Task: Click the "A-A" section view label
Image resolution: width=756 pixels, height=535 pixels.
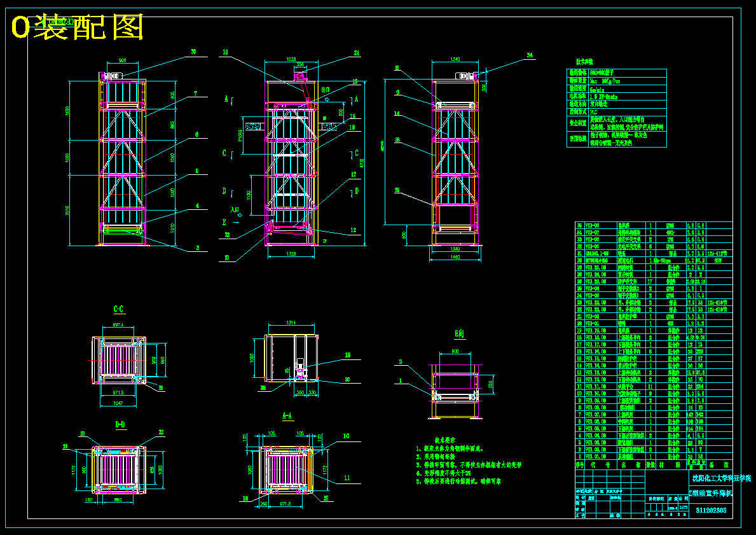Action: pyautogui.click(x=287, y=415)
